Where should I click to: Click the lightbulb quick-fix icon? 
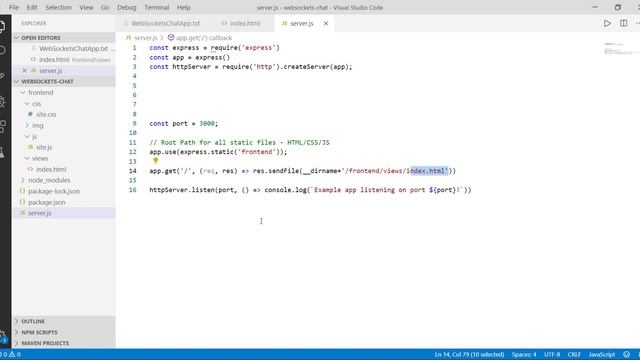156,161
